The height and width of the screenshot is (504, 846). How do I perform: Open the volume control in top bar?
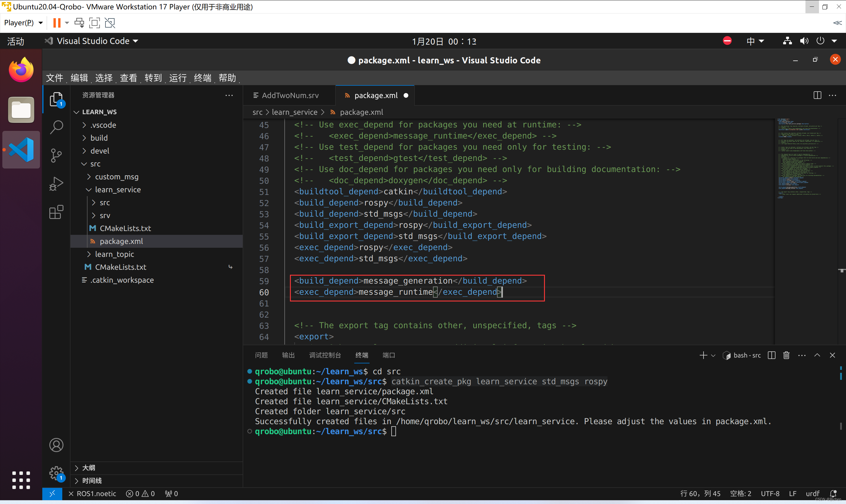803,41
